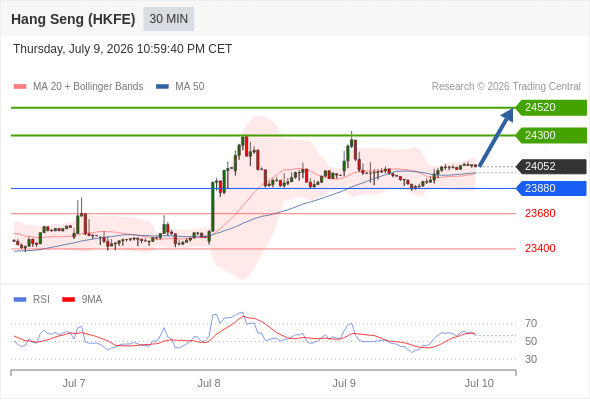Click the blue 23880 pivot label

click(x=551, y=188)
